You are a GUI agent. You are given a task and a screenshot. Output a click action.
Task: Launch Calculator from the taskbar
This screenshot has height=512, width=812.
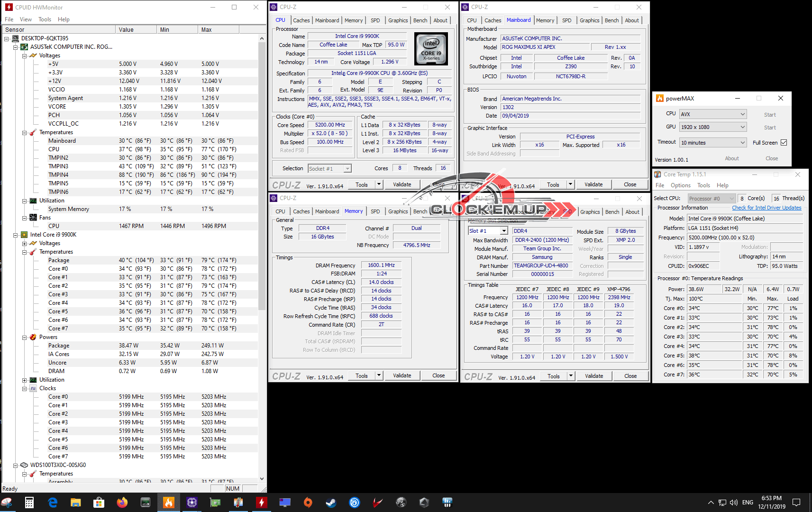(x=29, y=503)
